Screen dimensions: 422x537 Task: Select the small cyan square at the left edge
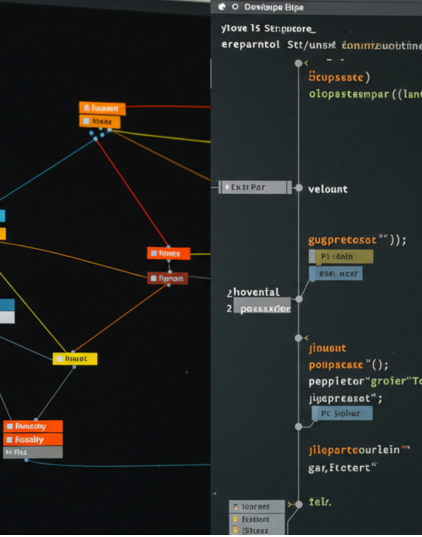[x=2, y=216]
